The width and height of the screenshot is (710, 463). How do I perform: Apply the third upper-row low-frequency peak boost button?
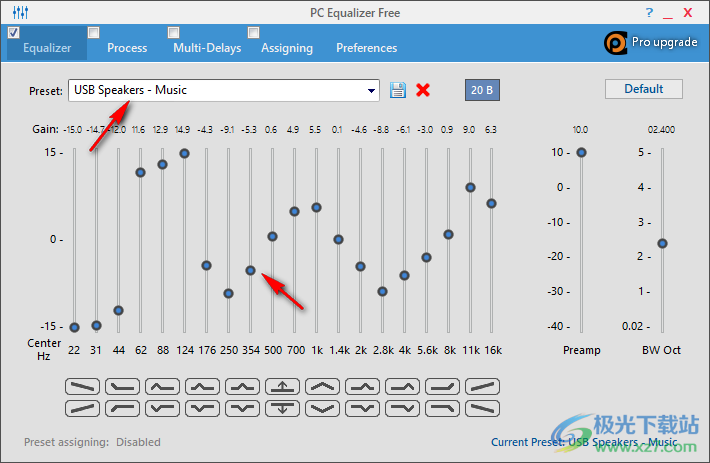coord(163,387)
